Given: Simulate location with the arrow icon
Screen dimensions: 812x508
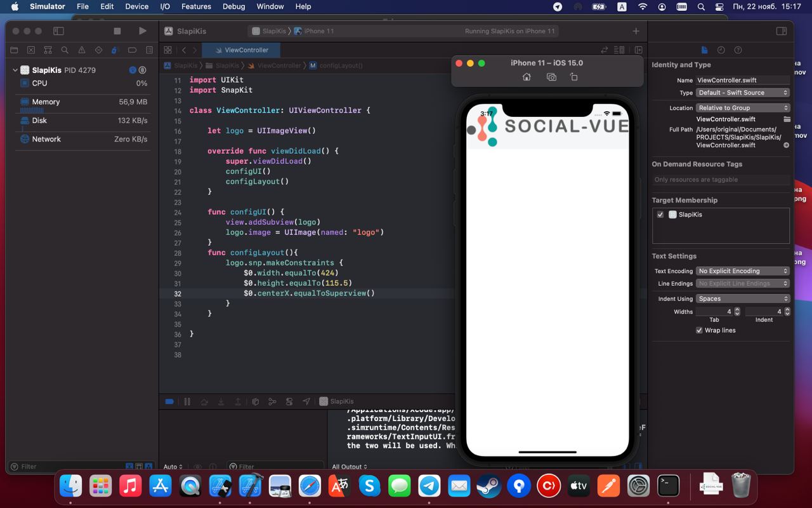Looking at the screenshot, I should pos(306,401).
